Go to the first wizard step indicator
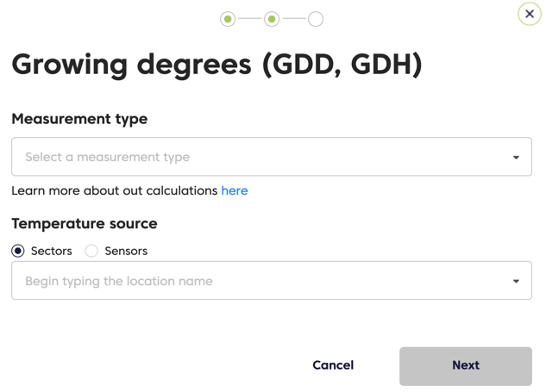Viewport: 546px width, 392px height. 228,19
